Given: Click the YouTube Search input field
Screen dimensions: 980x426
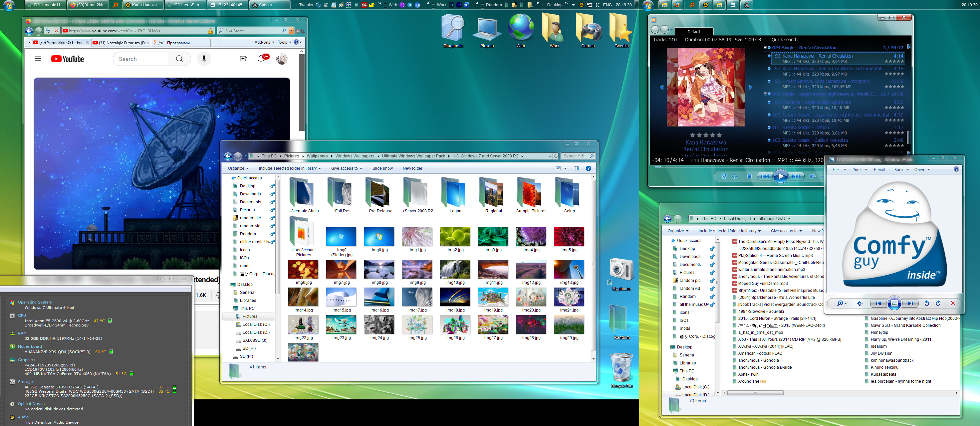Looking at the screenshot, I should (141, 59).
